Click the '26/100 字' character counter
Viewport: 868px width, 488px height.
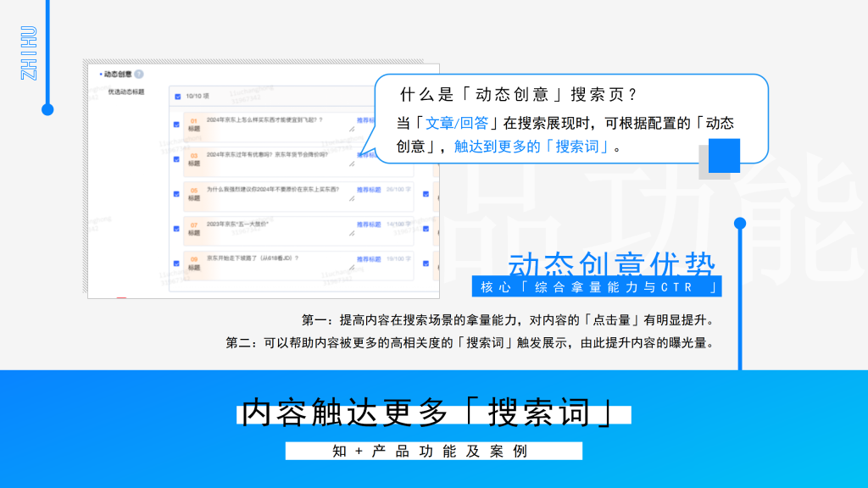click(x=398, y=190)
